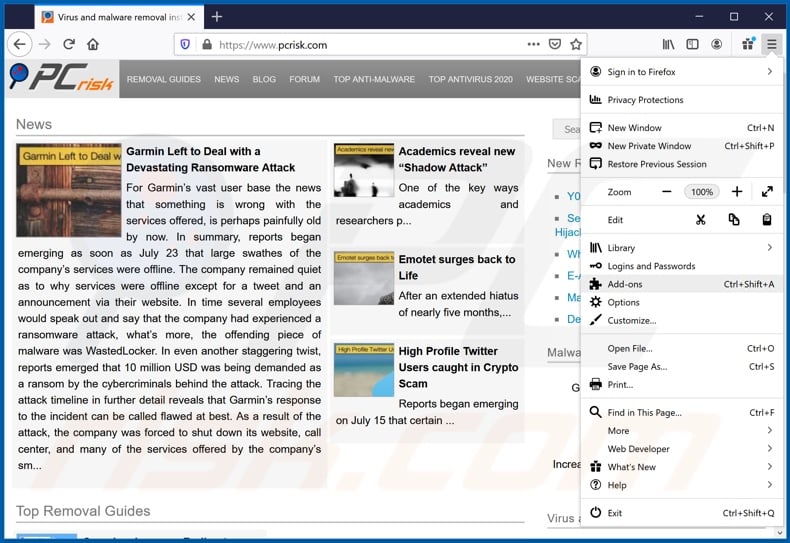Enter full screen mode via zoom row

tap(767, 192)
